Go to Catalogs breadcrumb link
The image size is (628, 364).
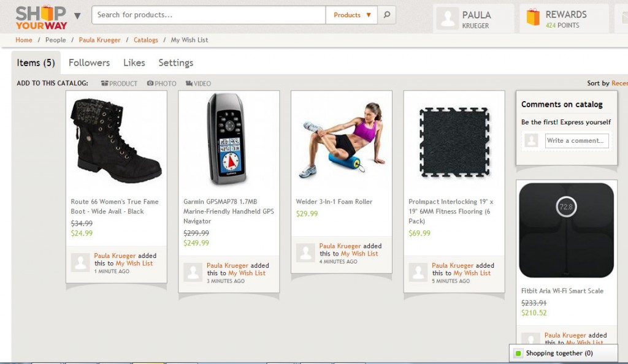pyautogui.click(x=146, y=40)
